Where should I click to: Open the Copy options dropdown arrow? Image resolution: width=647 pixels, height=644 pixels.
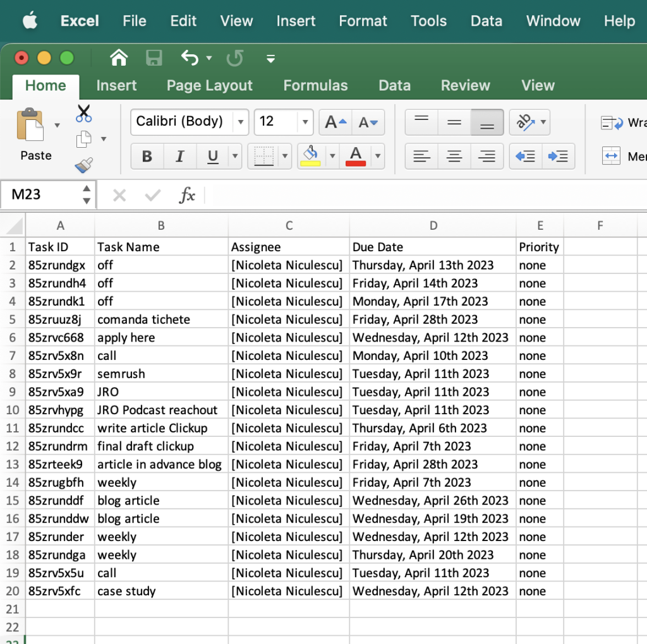tap(104, 139)
